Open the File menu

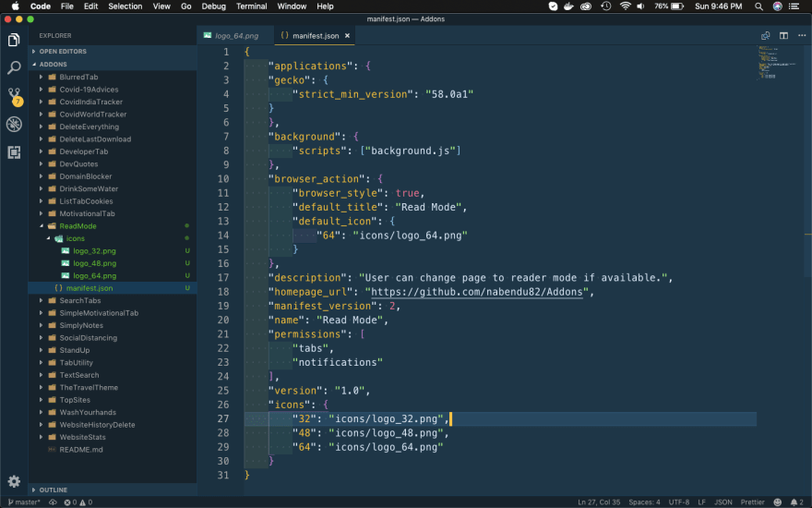pos(66,6)
